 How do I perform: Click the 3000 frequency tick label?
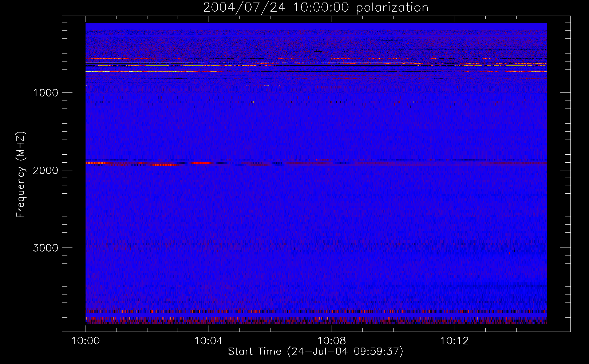coord(46,248)
